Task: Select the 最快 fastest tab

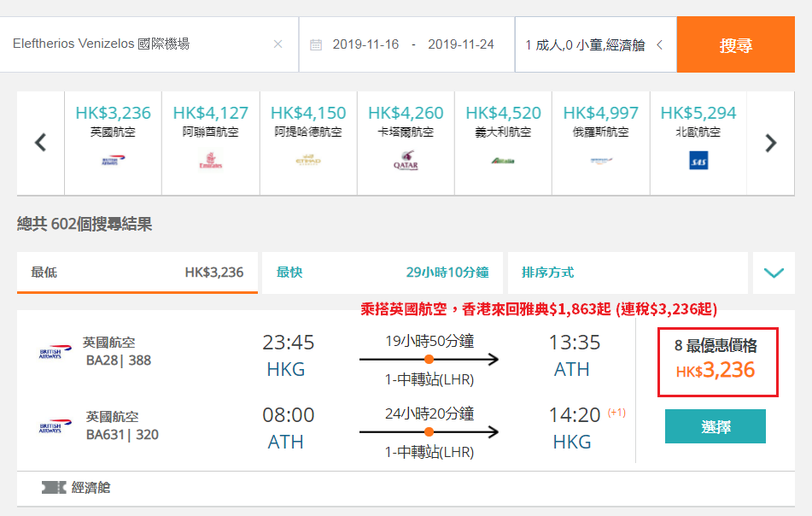Action: pos(383,273)
